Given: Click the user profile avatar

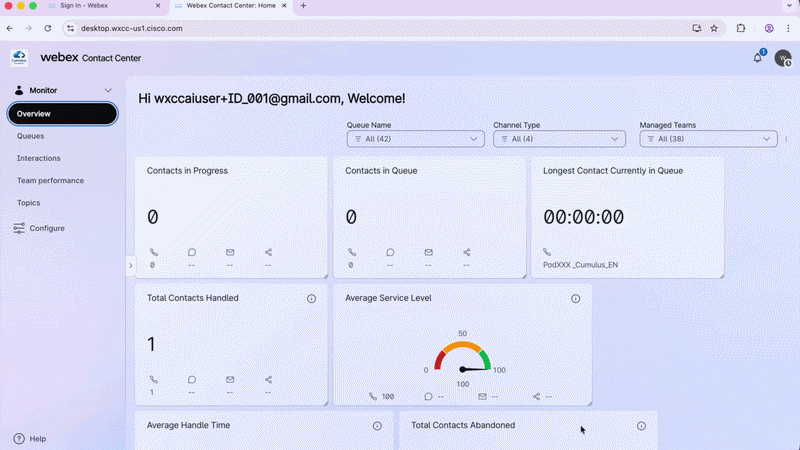Looking at the screenshot, I should (783, 58).
